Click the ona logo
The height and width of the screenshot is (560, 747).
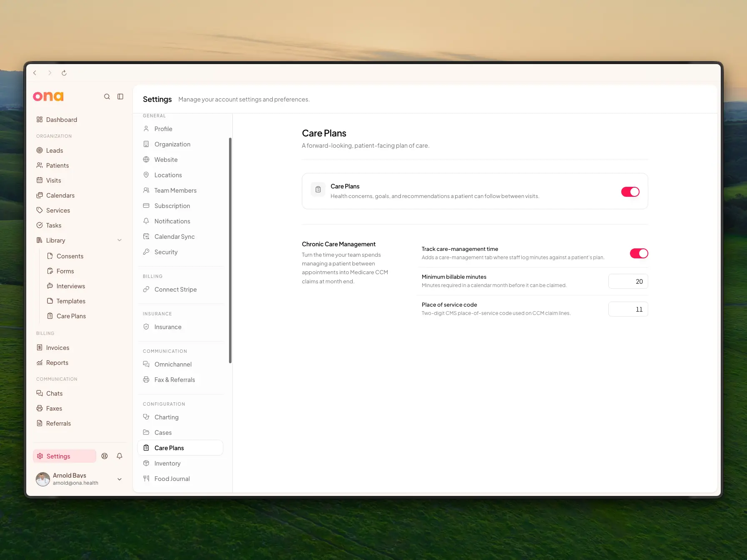[48, 97]
